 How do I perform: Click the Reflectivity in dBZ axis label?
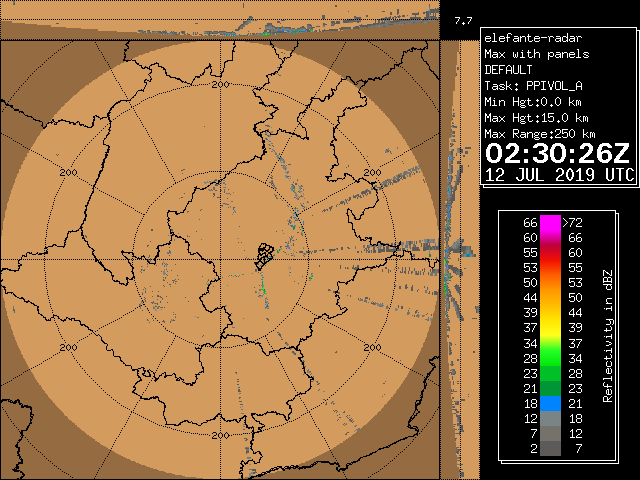(x=607, y=335)
